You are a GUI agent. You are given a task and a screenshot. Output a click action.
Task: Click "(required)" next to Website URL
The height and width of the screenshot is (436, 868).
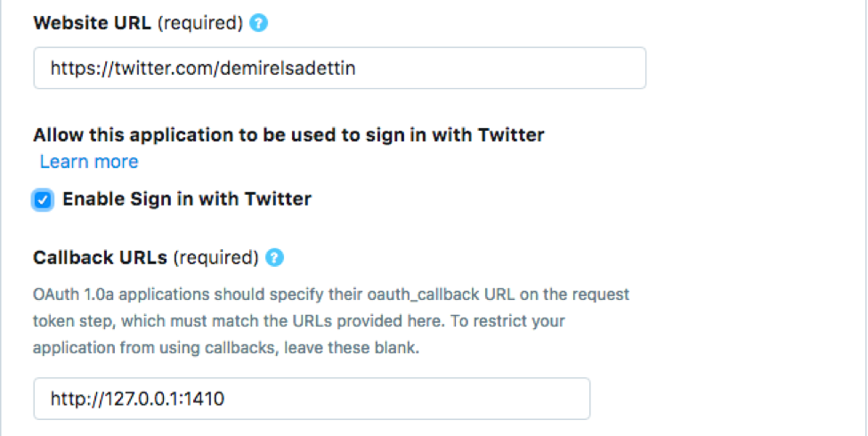click(x=200, y=23)
